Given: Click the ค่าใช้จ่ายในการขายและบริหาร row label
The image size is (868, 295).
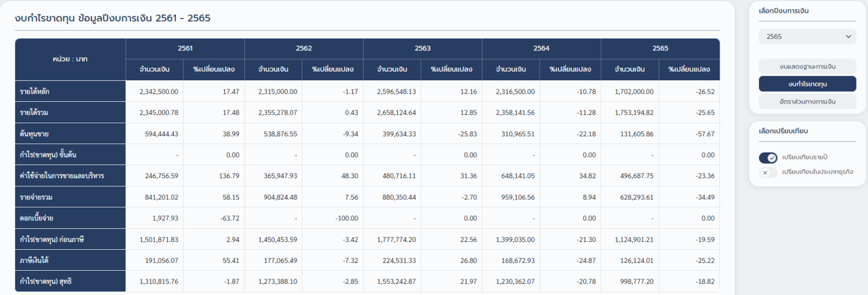Looking at the screenshot, I should 62,176.
